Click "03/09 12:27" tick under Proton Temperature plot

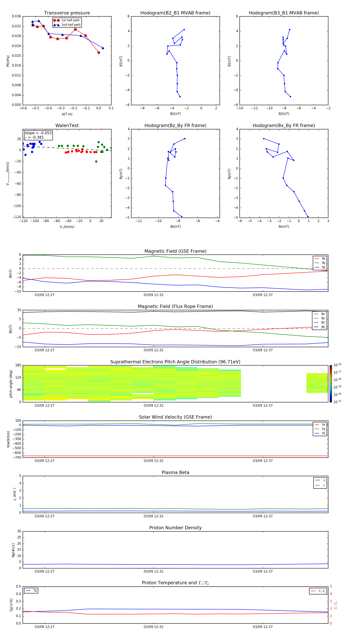pyautogui.click(x=44, y=627)
